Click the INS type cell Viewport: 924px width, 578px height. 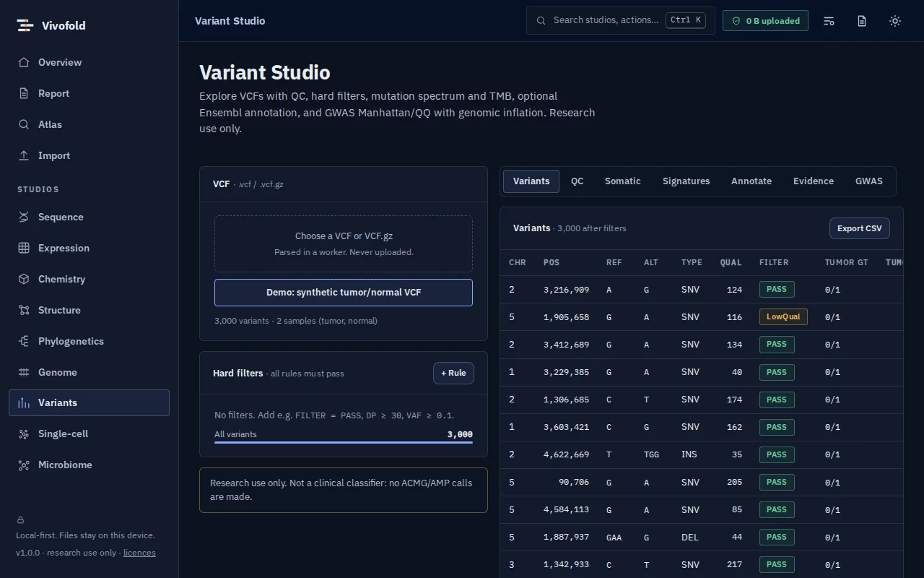click(689, 454)
